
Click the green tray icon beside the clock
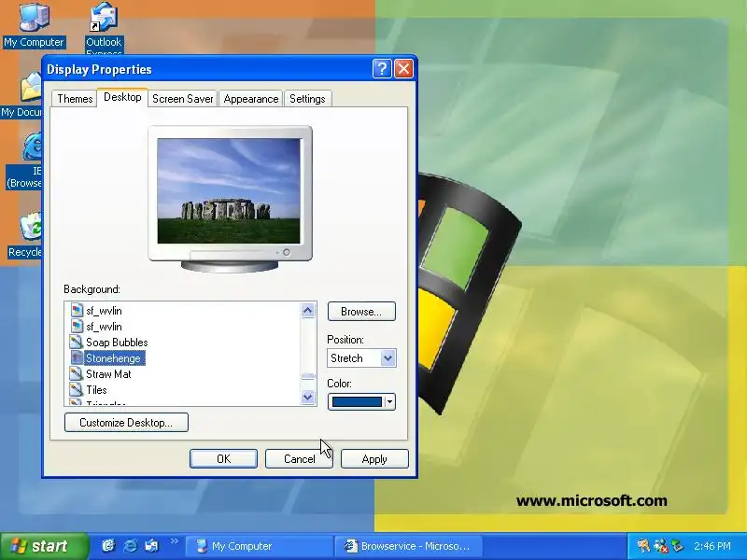pyautogui.click(x=677, y=546)
